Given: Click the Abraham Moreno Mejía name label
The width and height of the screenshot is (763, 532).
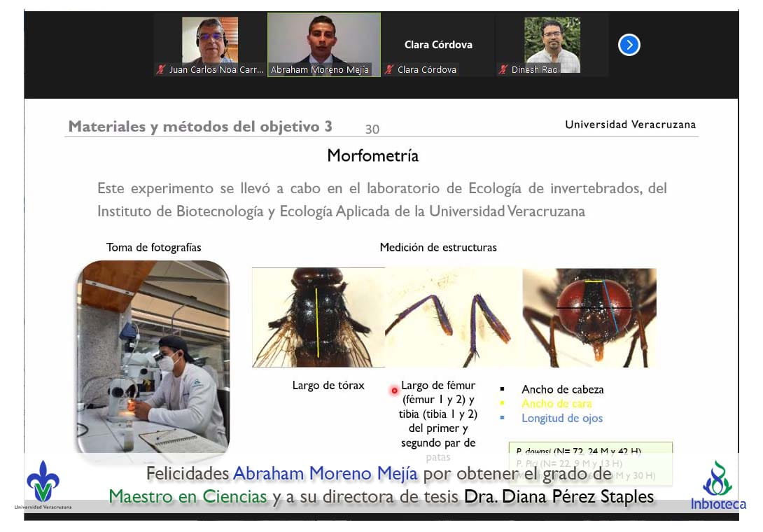Looking at the screenshot, I should tap(320, 70).
